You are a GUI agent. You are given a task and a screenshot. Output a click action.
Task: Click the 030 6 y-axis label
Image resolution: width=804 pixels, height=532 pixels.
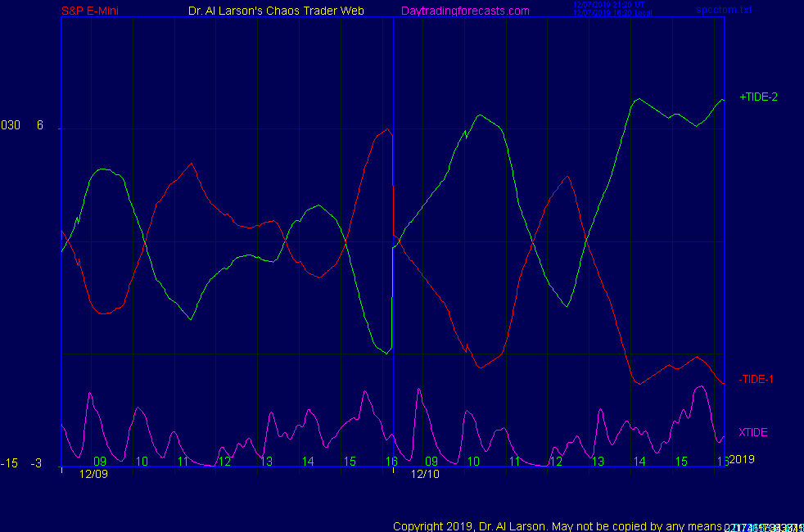[x=22, y=125]
